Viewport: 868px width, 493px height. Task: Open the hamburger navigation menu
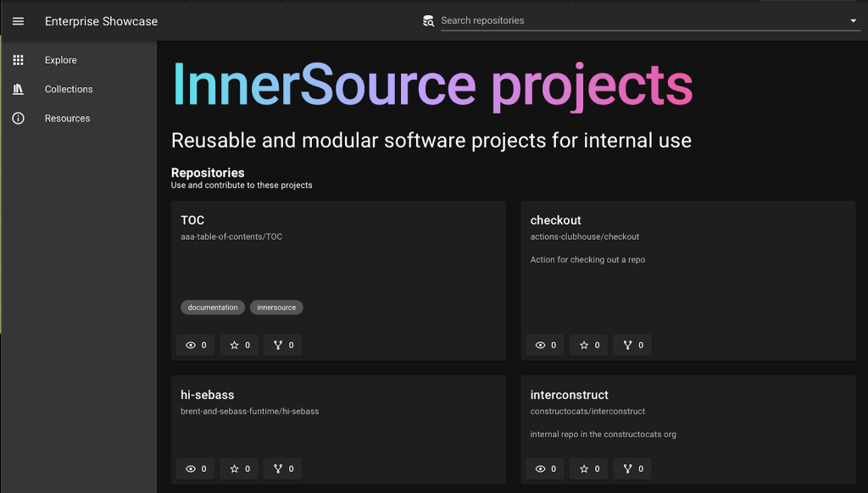click(19, 21)
